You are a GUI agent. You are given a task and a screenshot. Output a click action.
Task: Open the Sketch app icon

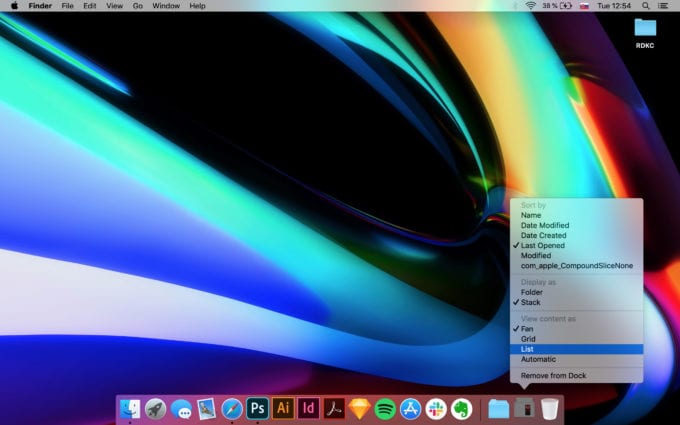[359, 408]
